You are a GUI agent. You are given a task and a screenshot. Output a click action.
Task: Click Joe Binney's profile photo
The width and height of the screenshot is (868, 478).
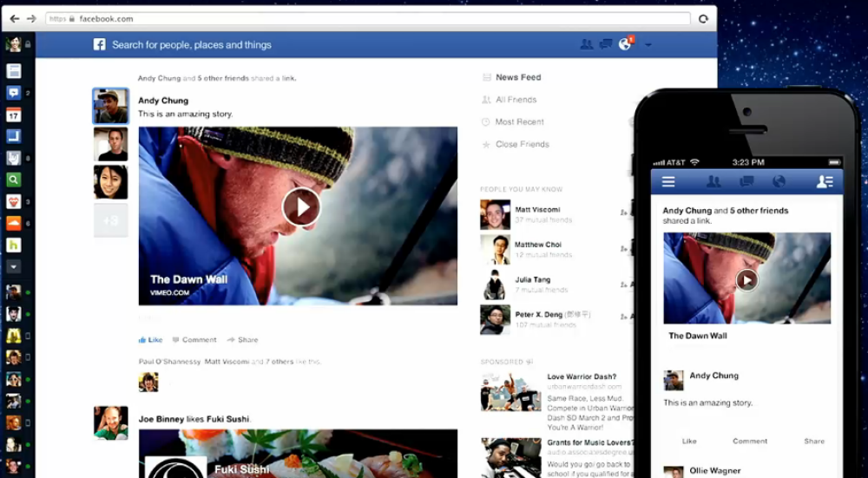tap(111, 423)
